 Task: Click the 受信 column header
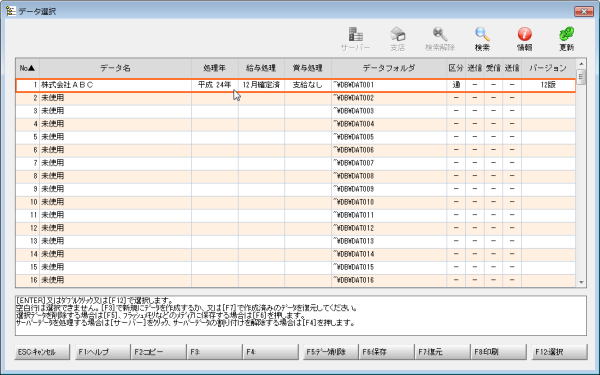[493, 68]
